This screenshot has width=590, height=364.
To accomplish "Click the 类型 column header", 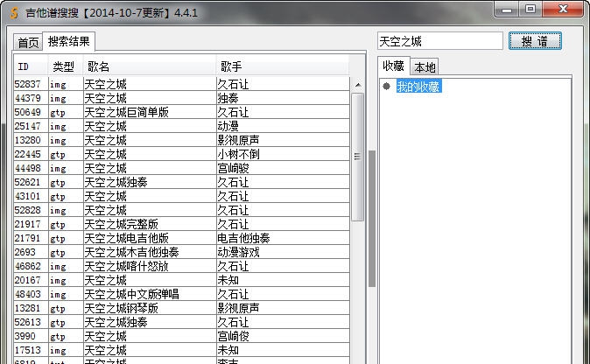I will (x=66, y=66).
